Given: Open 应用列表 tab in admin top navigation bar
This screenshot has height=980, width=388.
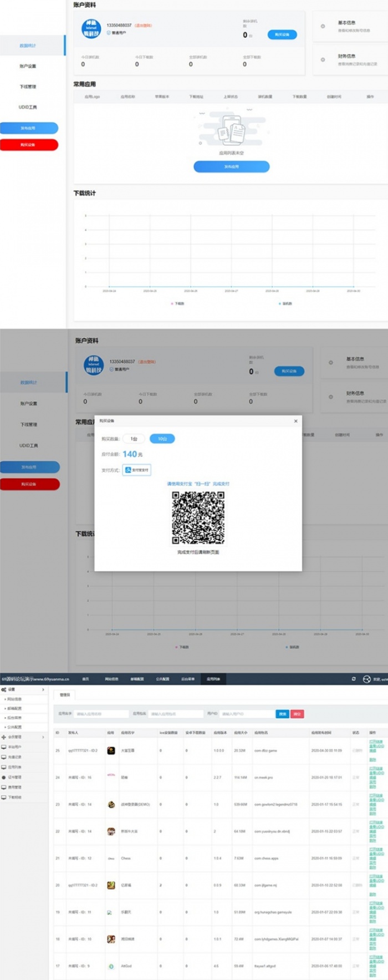Looking at the screenshot, I should [x=213, y=679].
